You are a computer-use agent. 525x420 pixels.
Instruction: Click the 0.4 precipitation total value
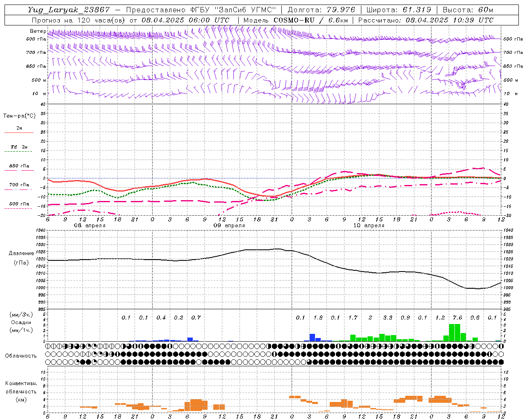[x=161, y=318]
